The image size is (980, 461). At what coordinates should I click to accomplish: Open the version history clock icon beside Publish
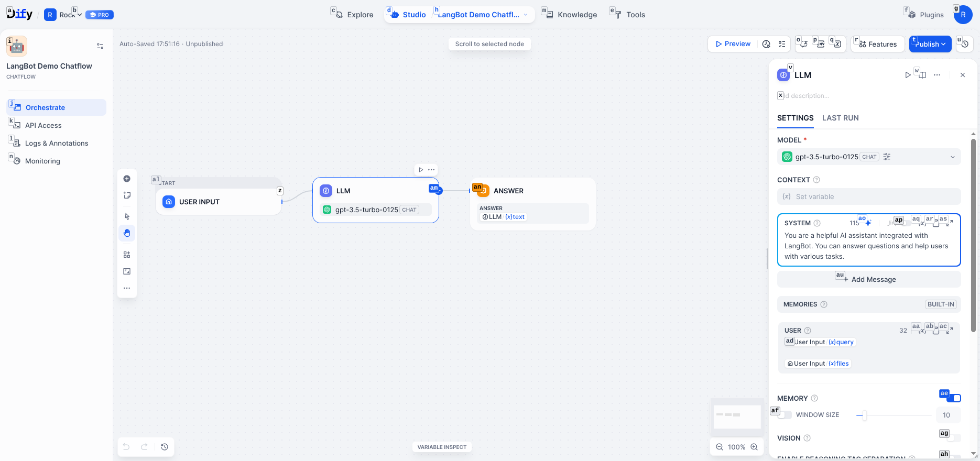point(965,44)
